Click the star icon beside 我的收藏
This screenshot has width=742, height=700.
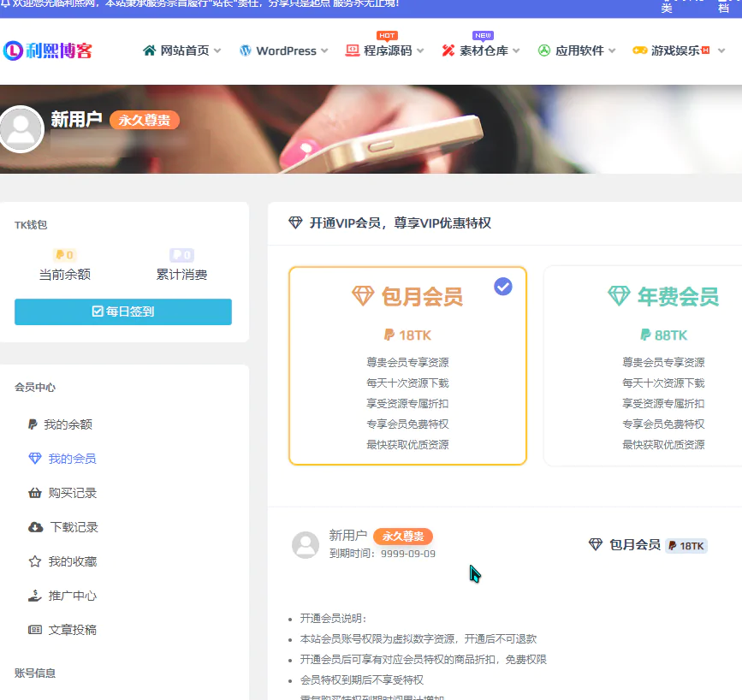click(x=34, y=561)
